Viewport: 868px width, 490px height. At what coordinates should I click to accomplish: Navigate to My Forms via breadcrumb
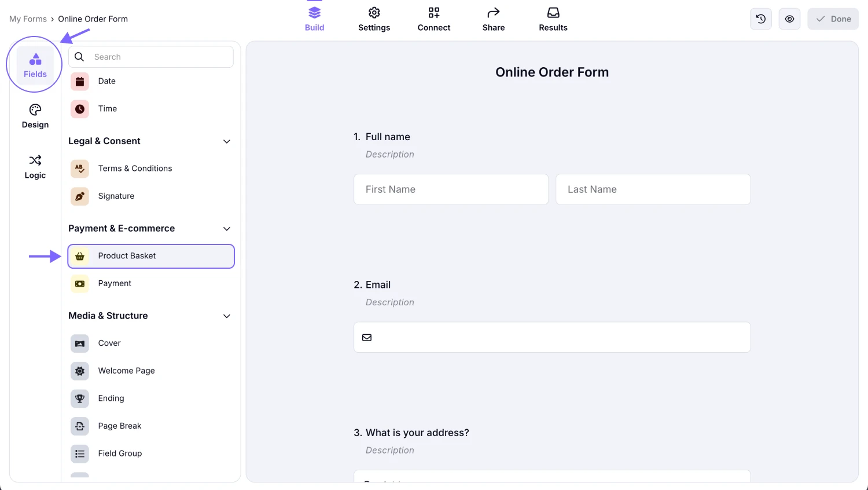click(28, 19)
